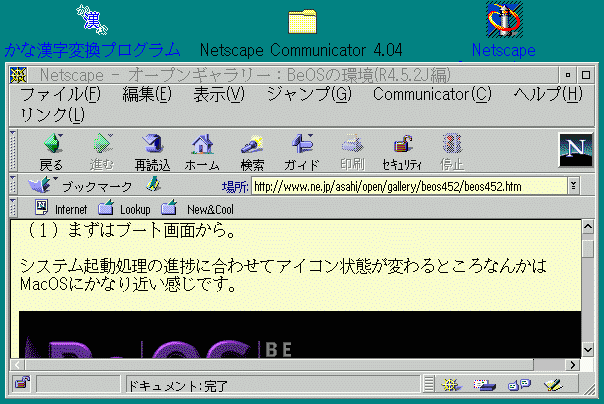Open ヘルプ(H) menu
Image resolution: width=604 pixels, height=404 pixels.
click(x=548, y=94)
